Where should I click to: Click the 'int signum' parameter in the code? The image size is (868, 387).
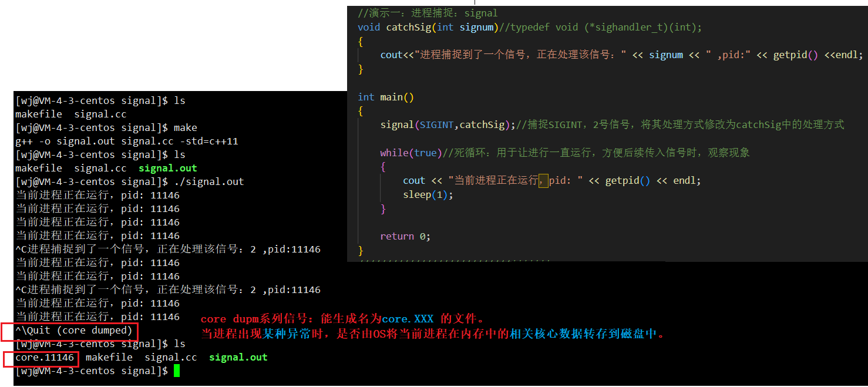tap(466, 27)
